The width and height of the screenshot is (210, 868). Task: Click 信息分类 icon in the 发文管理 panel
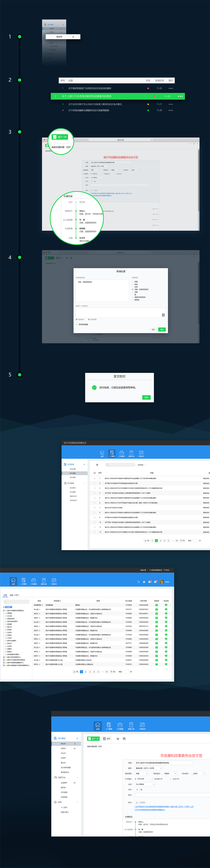coord(131,453)
